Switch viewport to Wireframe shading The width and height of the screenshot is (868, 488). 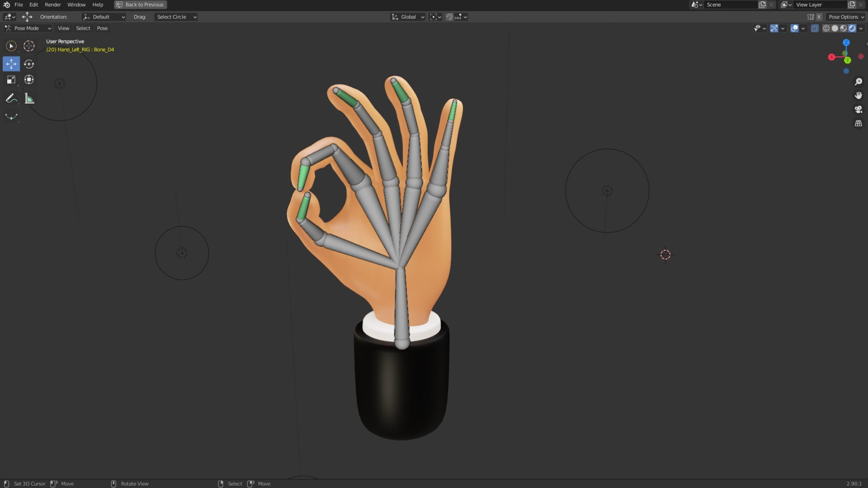click(x=826, y=28)
